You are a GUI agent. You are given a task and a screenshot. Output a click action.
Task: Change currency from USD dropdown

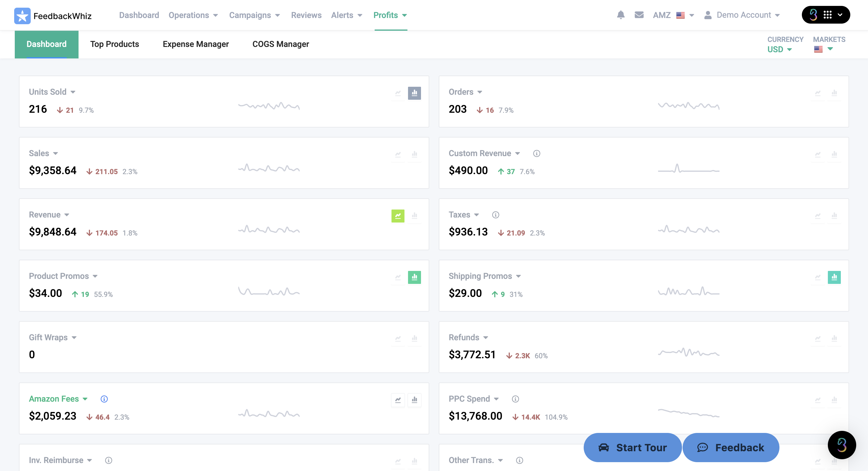click(779, 50)
